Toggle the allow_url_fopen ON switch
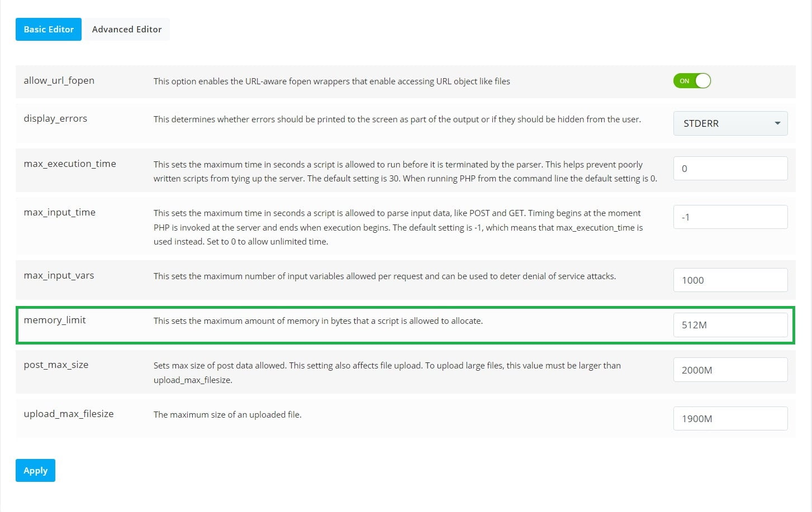 click(x=692, y=81)
